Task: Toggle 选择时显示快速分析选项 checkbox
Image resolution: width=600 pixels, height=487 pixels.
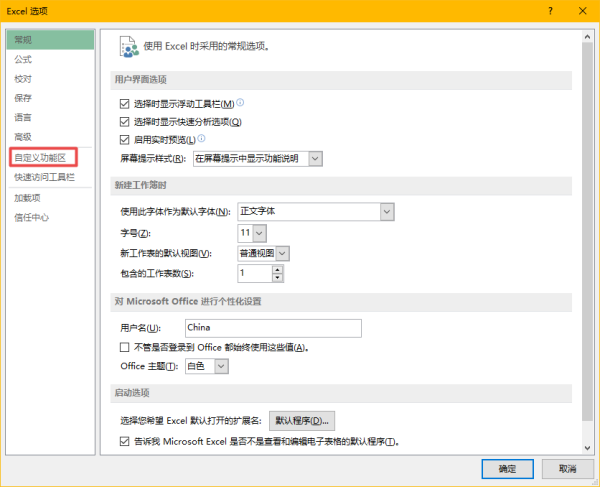Action: pyautogui.click(x=124, y=122)
